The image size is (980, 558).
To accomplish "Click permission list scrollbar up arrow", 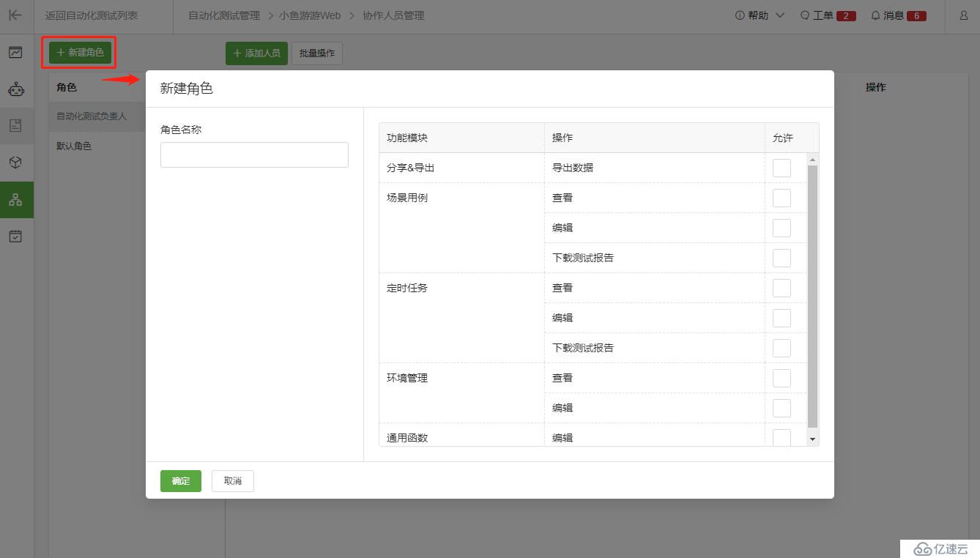I will (812, 159).
